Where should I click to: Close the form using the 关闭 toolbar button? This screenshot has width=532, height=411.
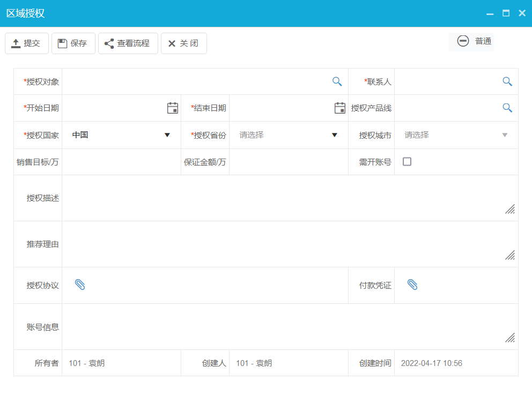point(183,43)
